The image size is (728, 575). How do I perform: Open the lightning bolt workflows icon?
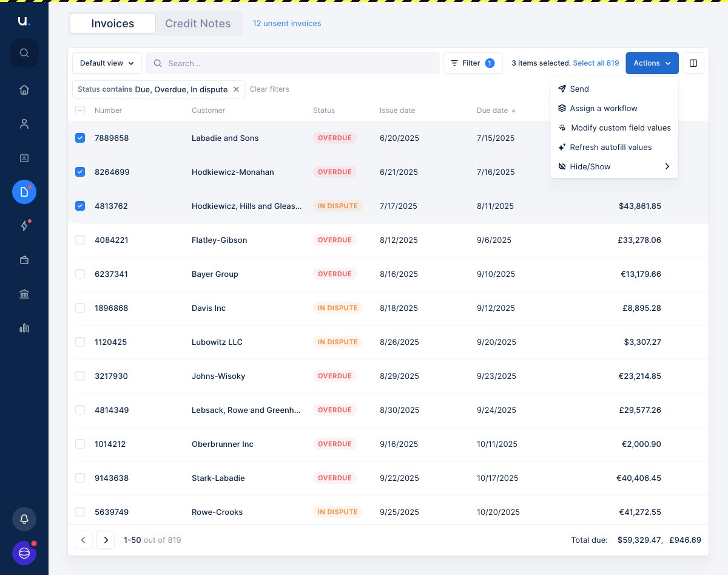click(x=24, y=226)
